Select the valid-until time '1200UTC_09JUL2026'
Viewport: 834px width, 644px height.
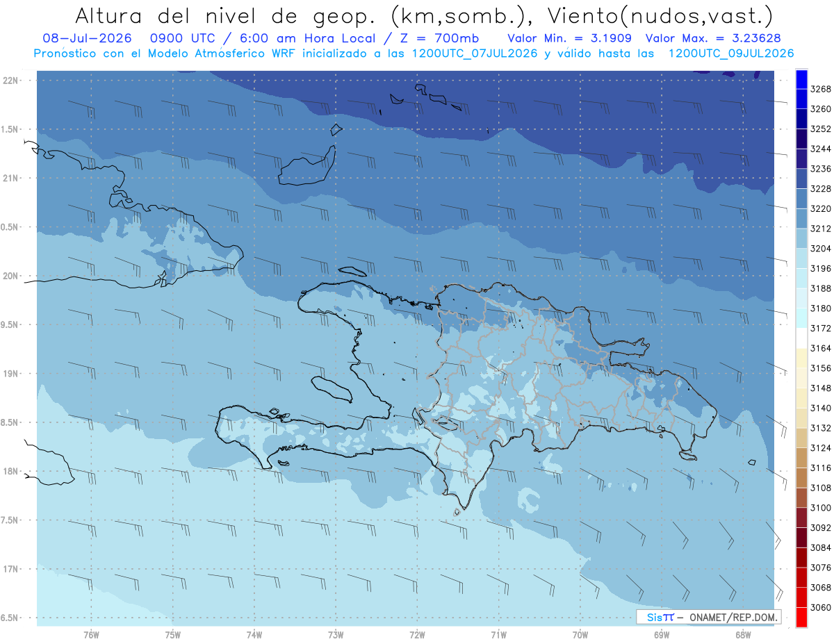731,53
